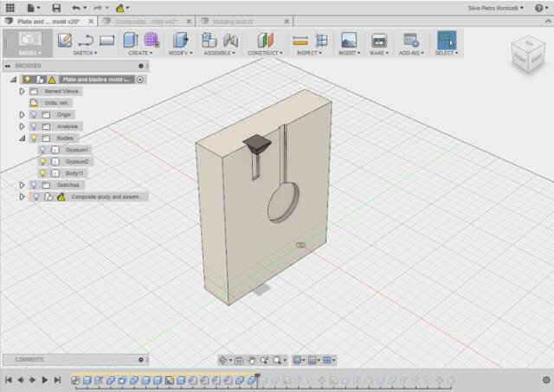The height and width of the screenshot is (392, 554).
Task: Click the second Inspect icon beside Measure
Action: coord(321,41)
